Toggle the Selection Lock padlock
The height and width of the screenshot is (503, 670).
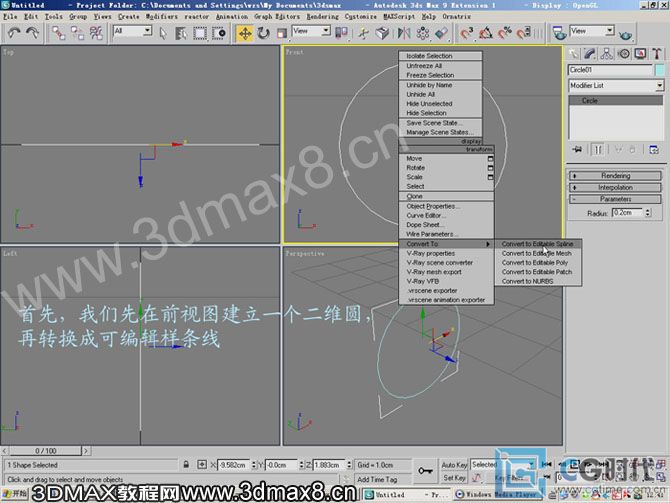(186, 465)
